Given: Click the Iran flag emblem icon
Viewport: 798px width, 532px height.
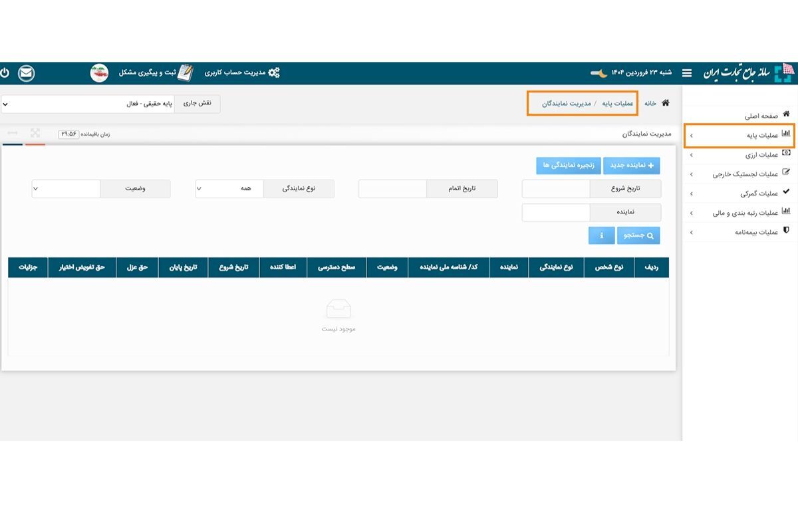Looking at the screenshot, I should [99, 72].
